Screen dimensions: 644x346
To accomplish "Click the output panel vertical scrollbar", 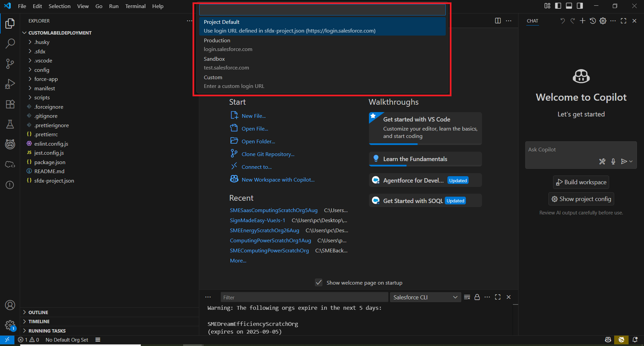I will pyautogui.click(x=516, y=319).
